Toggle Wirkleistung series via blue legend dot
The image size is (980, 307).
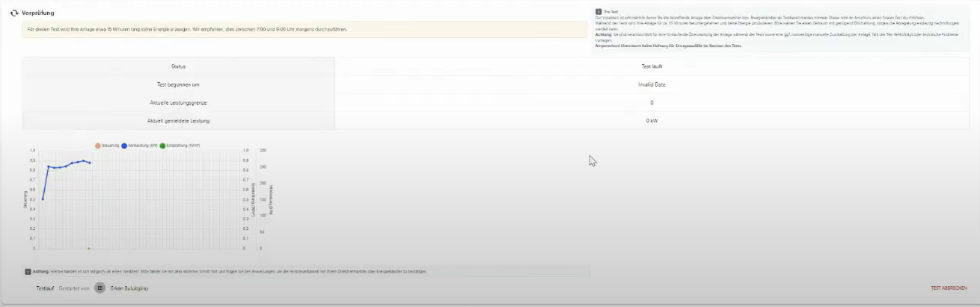point(123,146)
